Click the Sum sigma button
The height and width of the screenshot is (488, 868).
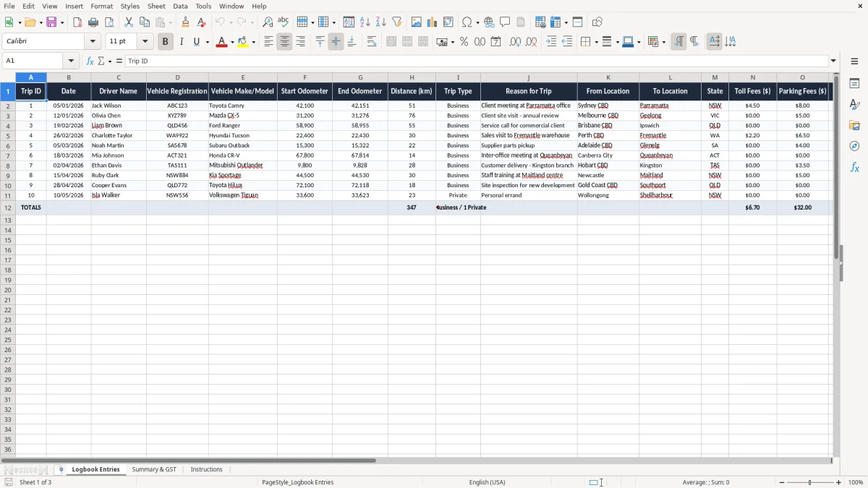click(101, 61)
